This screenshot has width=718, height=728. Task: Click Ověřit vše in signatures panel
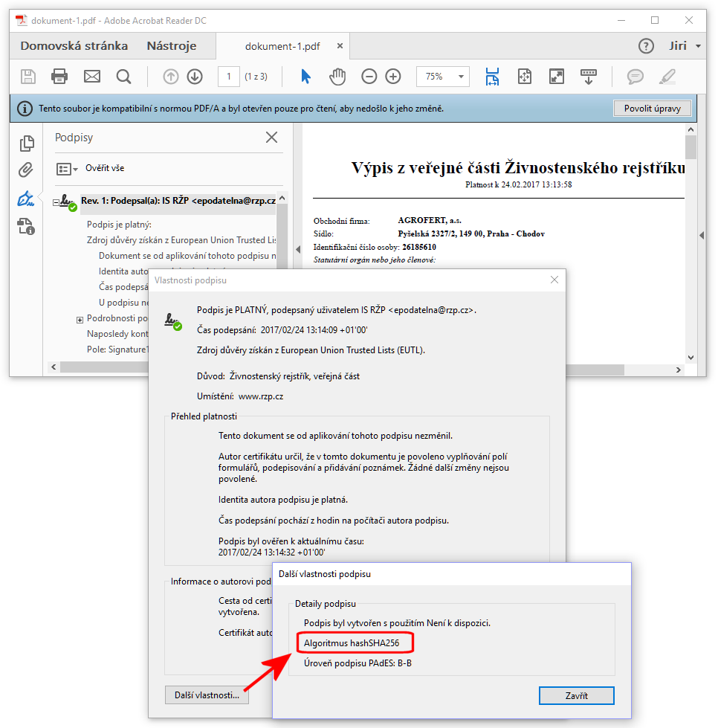tap(105, 168)
